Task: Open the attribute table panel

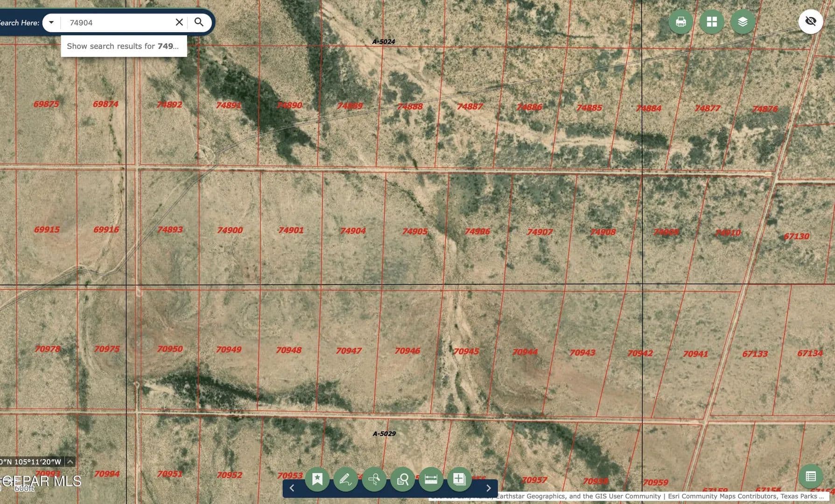Action: (x=811, y=476)
